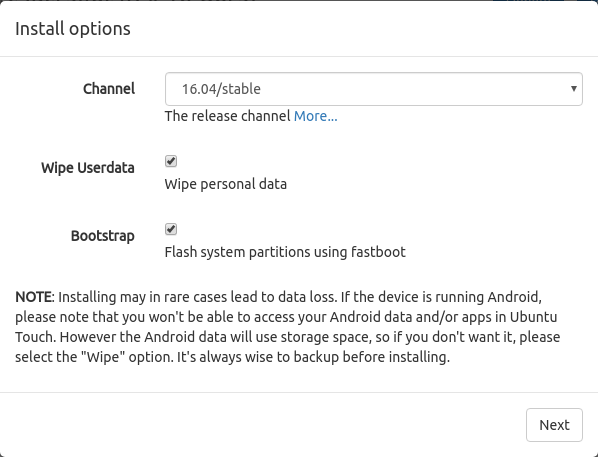Click the empty footer area left of Next

click(x=263, y=425)
